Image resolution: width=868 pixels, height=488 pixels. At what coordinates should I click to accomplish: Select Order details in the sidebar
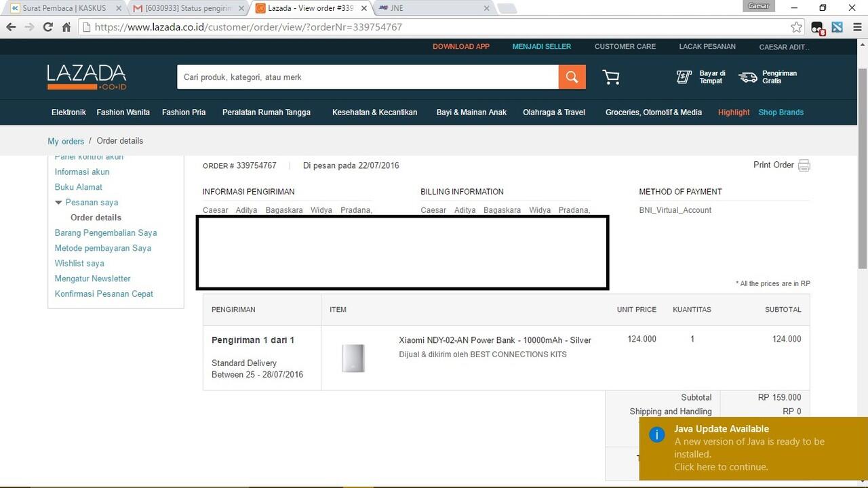point(96,218)
